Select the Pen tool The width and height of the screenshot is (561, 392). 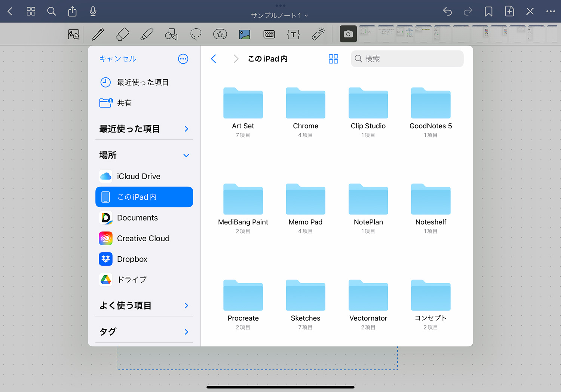98,34
